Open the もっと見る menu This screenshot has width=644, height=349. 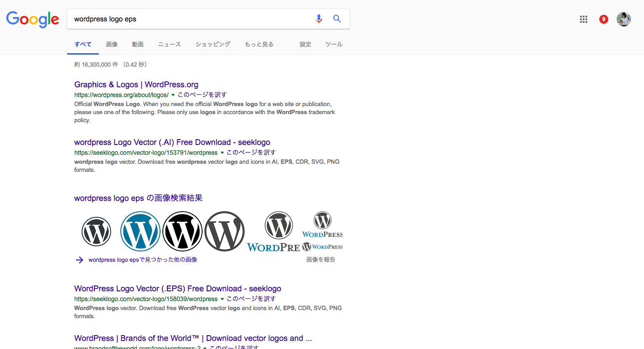(259, 44)
